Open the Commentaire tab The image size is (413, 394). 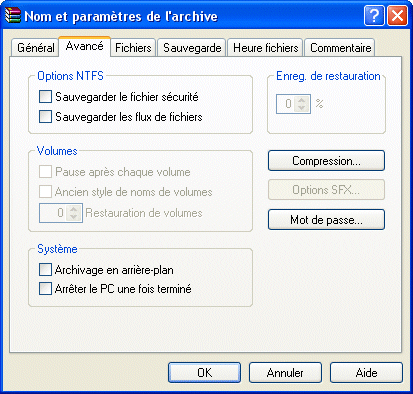(340, 48)
